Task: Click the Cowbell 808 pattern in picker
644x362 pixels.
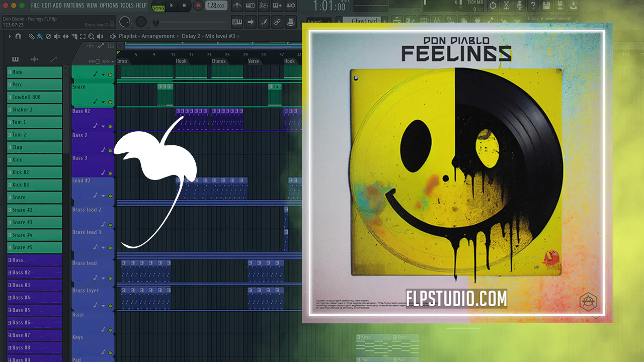Action: pyautogui.click(x=34, y=97)
